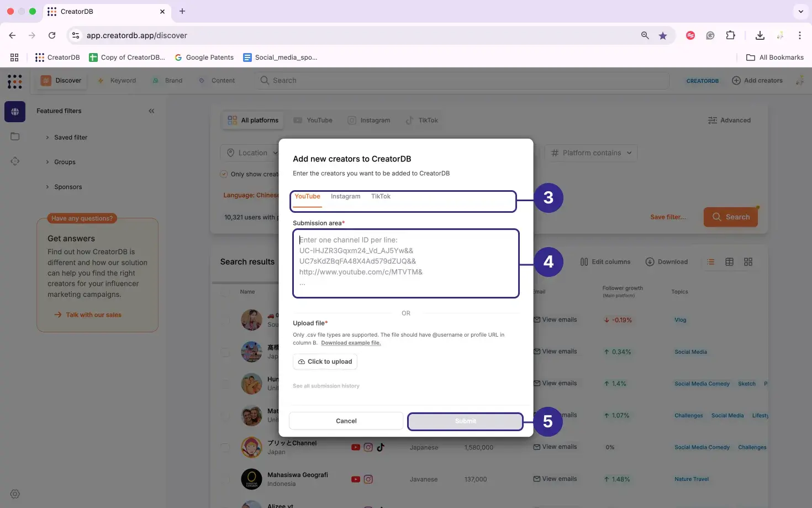This screenshot has height=508, width=812.
Task: Open the Chrome three-dot menu
Action: (799, 35)
